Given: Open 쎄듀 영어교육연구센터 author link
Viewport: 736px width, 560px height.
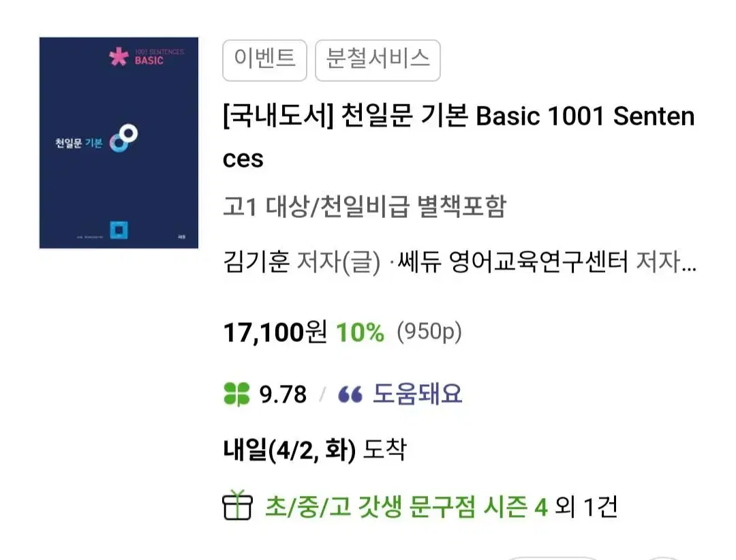Looking at the screenshot, I should (x=512, y=262).
